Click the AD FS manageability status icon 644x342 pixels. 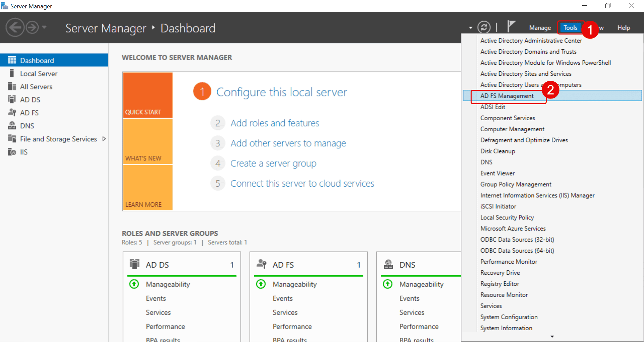click(261, 284)
